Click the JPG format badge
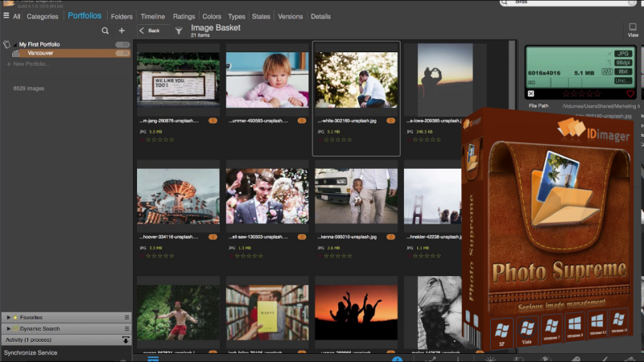 click(622, 54)
